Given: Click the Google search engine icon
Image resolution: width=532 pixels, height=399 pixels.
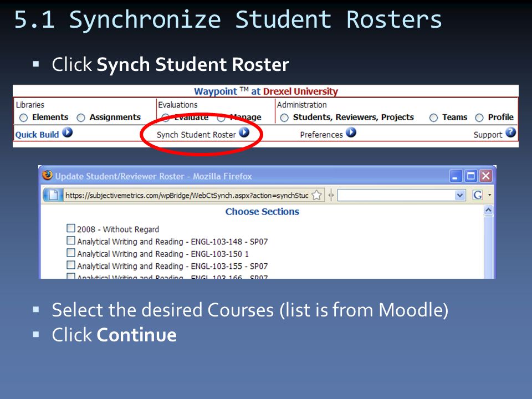Looking at the screenshot, I should (477, 195).
